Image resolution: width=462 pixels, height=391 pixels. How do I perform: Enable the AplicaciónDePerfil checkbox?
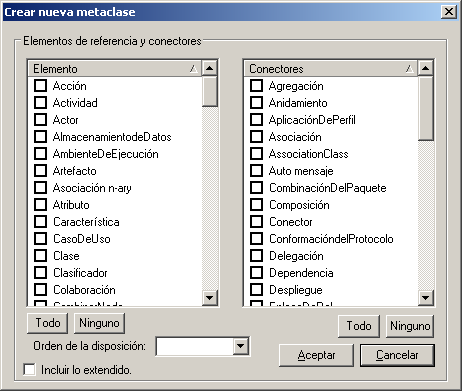[x=256, y=120]
